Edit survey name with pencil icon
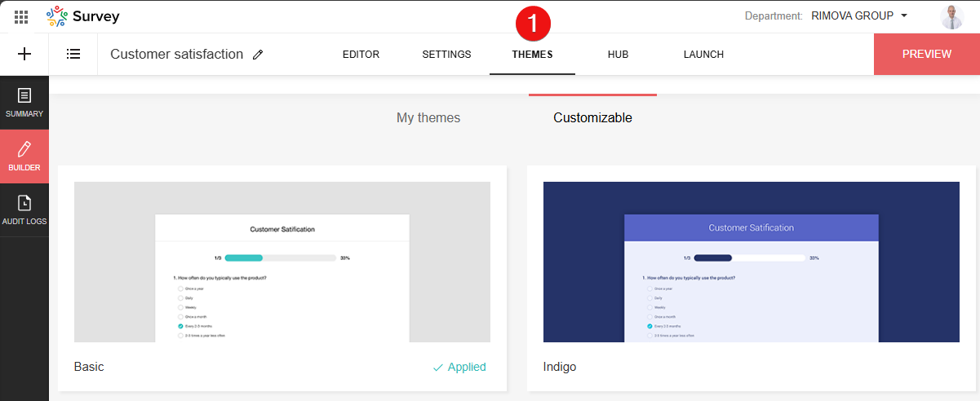This screenshot has height=401, width=980. (x=258, y=55)
